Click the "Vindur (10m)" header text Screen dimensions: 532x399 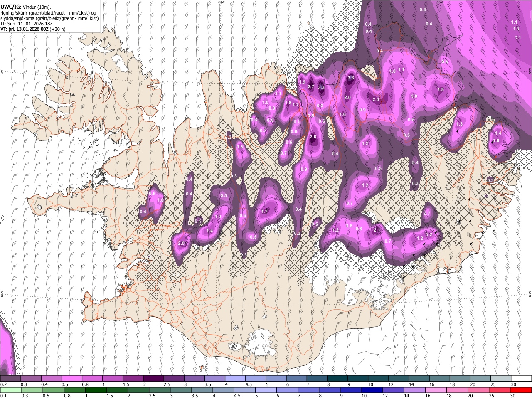point(37,7)
